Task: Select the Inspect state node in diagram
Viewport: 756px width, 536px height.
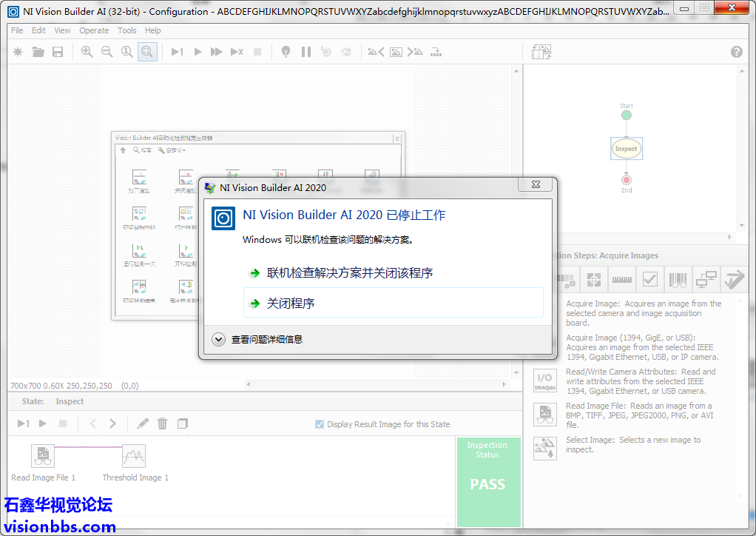Action: tap(627, 149)
